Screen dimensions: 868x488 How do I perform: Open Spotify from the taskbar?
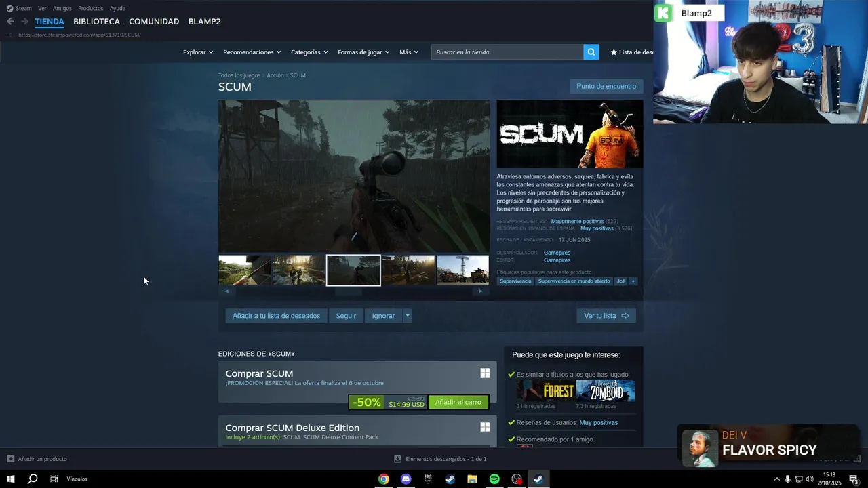pyautogui.click(x=494, y=479)
